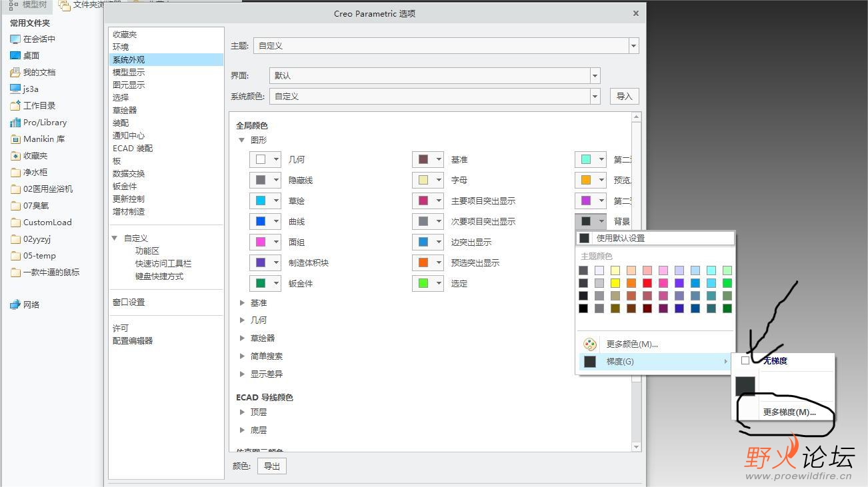
Task: Expand the 简单搜索 color section
Action: [x=243, y=356]
